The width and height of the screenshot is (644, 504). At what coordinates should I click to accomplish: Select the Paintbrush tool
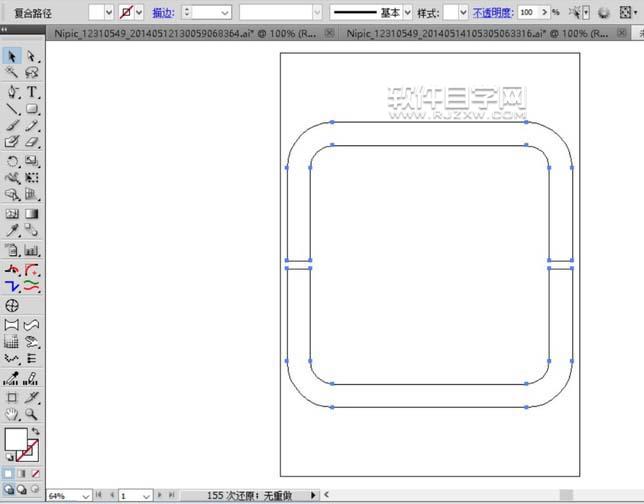click(12, 125)
